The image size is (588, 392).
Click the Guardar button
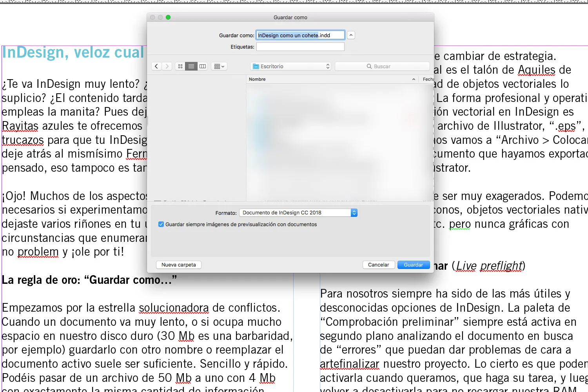pyautogui.click(x=413, y=265)
